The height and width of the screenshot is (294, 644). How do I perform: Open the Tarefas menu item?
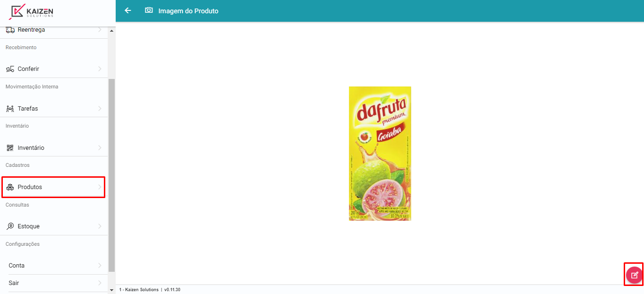click(x=54, y=109)
